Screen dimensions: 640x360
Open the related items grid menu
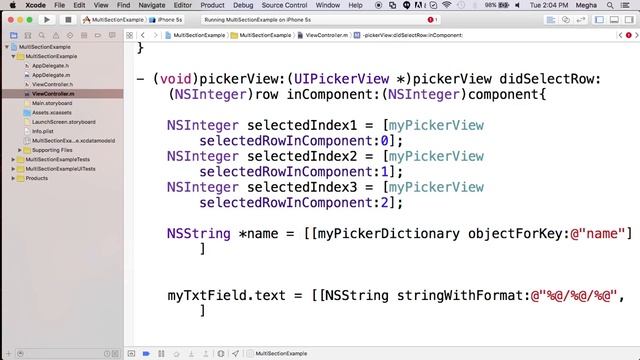(x=129, y=36)
